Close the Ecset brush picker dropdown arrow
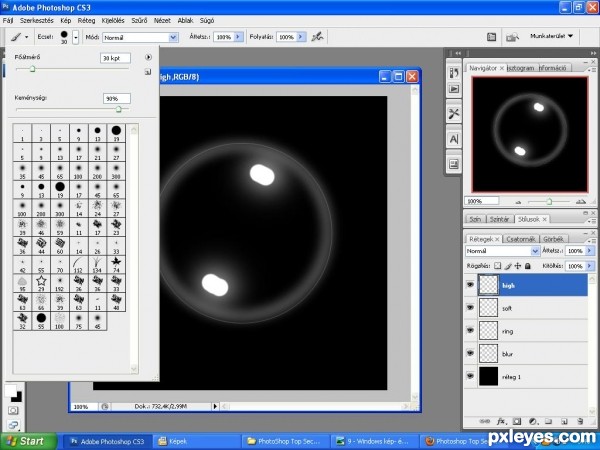600x450 pixels. pyautogui.click(x=76, y=37)
